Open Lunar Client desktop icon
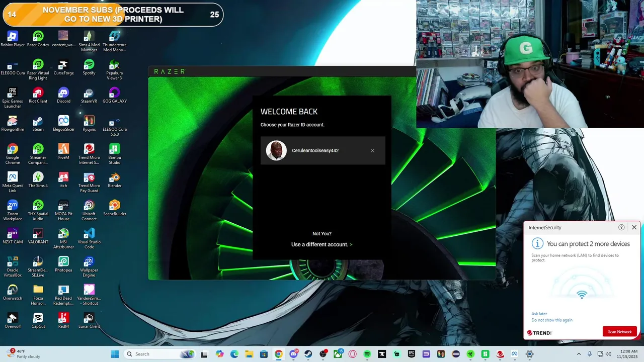Image resolution: width=644 pixels, height=362 pixels. pyautogui.click(x=89, y=320)
